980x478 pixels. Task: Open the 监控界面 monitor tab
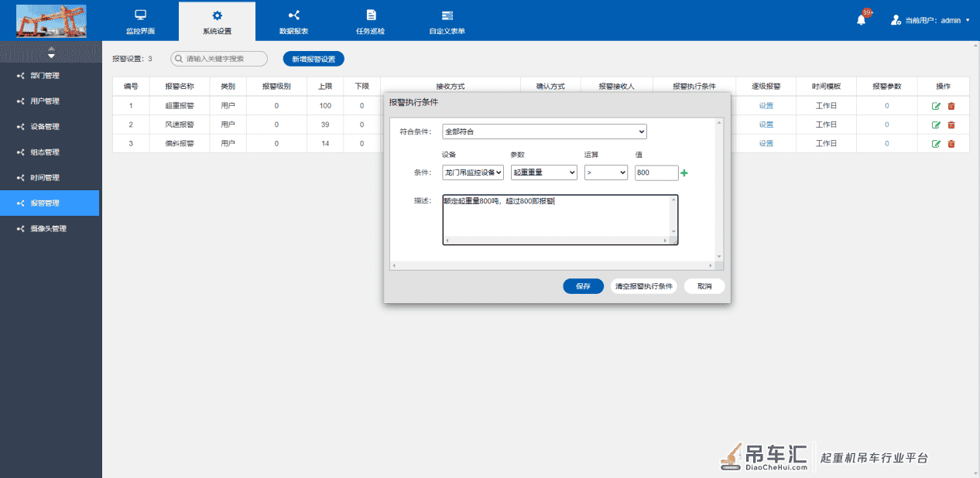click(x=140, y=22)
